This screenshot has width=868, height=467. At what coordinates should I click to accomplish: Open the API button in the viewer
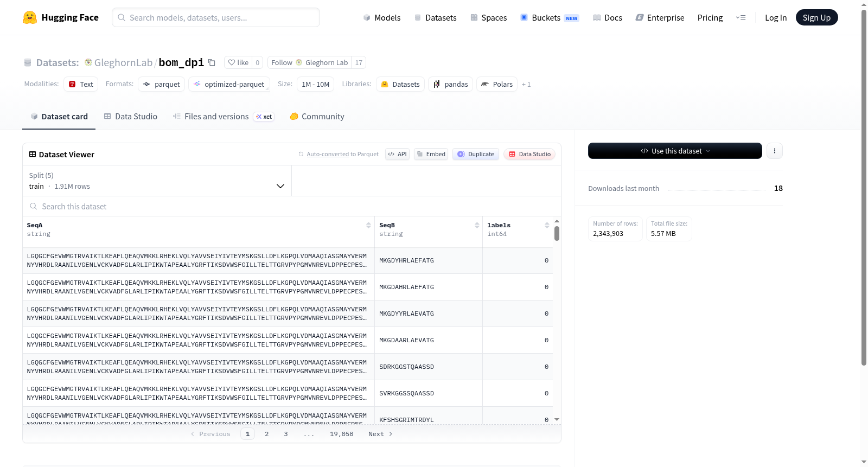pyautogui.click(x=397, y=154)
